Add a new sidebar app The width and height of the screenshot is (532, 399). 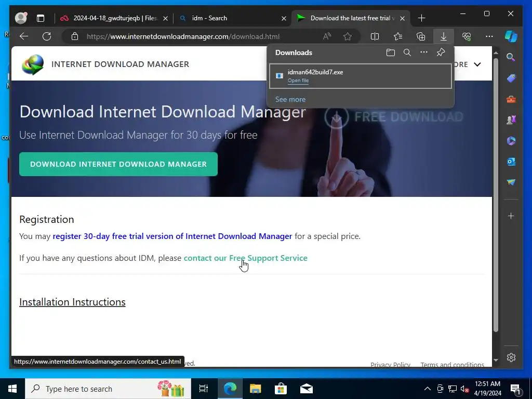511,216
